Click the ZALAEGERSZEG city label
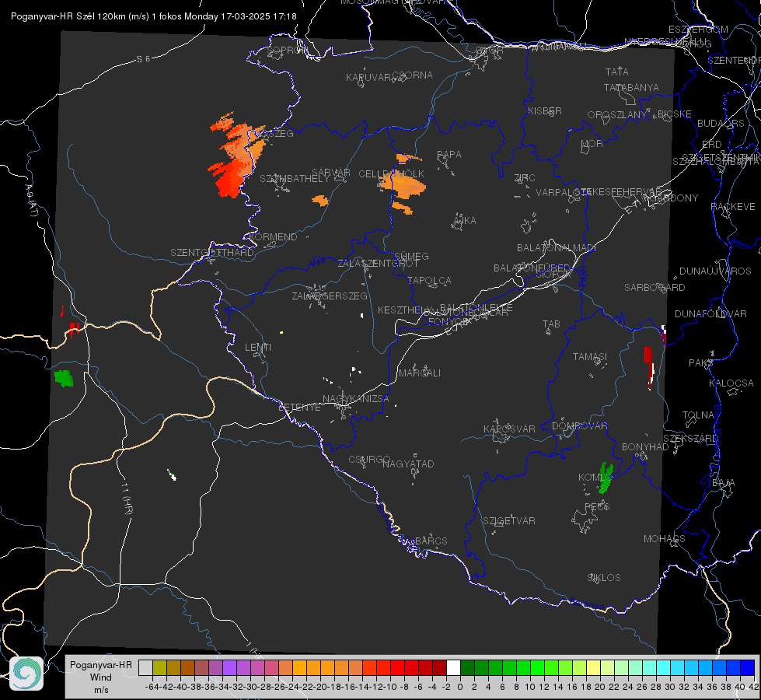Screen dimensions: 761x700 pos(330,296)
